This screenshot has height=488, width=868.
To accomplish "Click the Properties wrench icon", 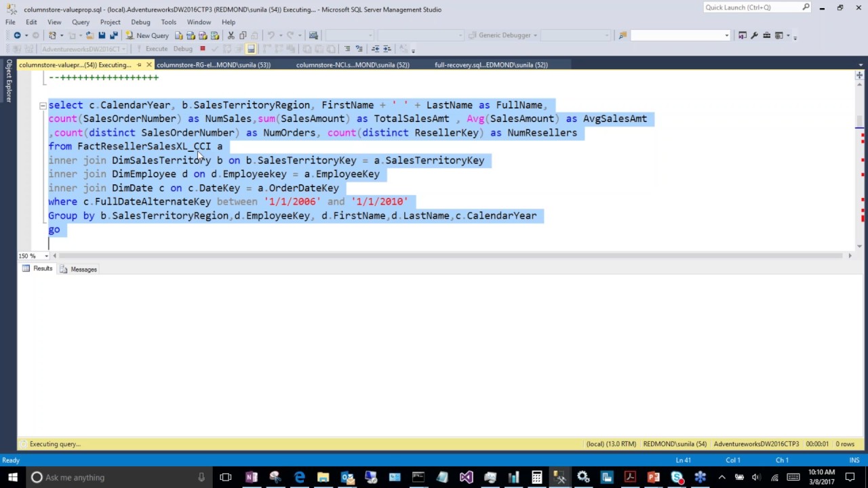I will tap(755, 35).
